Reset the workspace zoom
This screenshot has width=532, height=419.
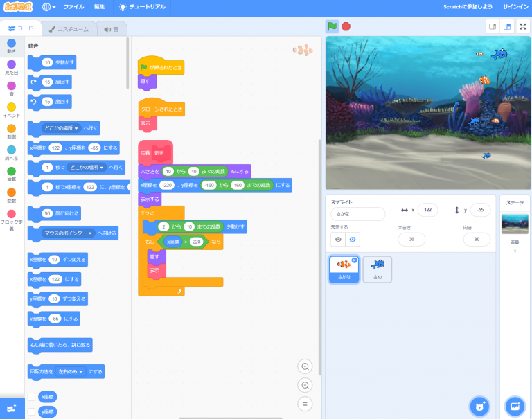coord(305,404)
